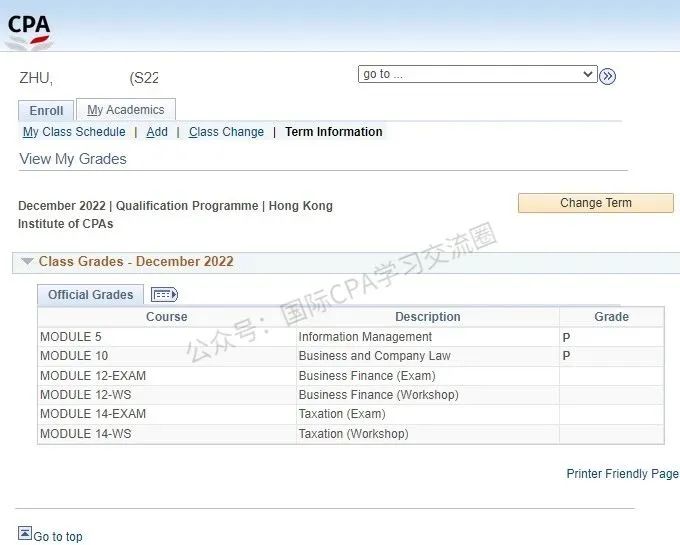Select the Official Grades tab

tap(90, 295)
